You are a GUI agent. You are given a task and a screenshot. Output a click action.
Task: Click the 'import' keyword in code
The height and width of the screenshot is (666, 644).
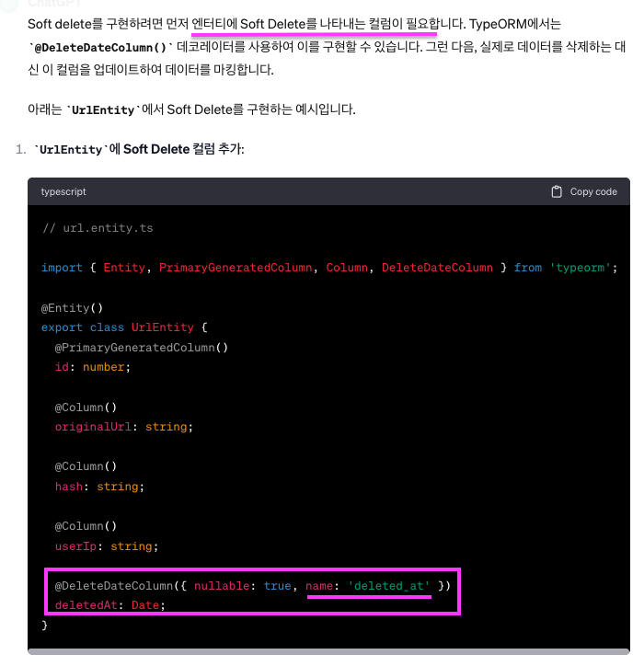pyautogui.click(x=62, y=268)
